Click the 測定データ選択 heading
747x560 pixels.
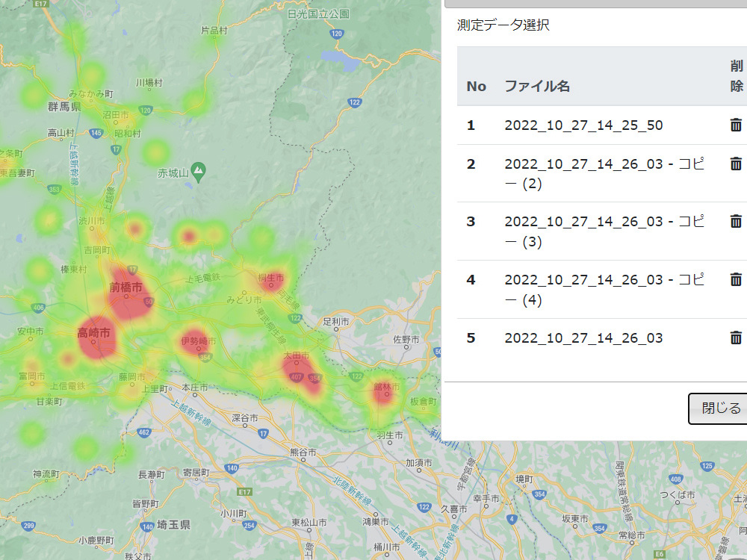pos(503,25)
